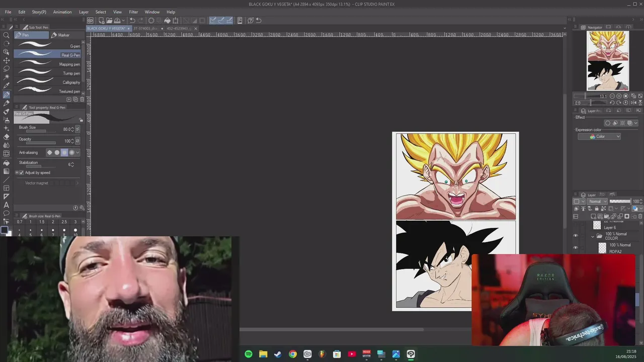Choose the Turnip pen sub tool

tap(47, 73)
